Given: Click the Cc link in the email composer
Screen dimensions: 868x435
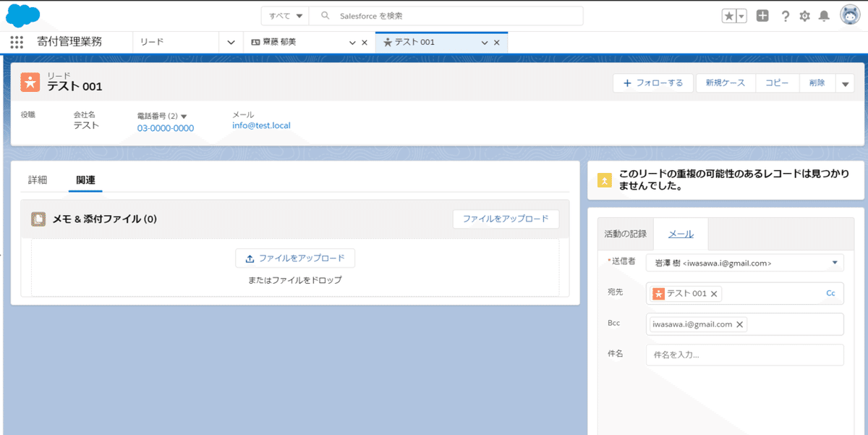Looking at the screenshot, I should 829,293.
